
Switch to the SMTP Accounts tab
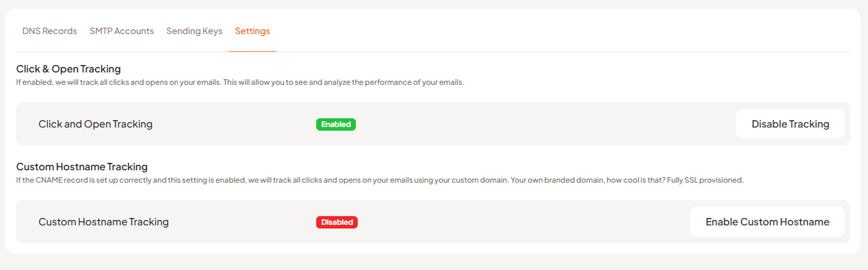tap(122, 31)
